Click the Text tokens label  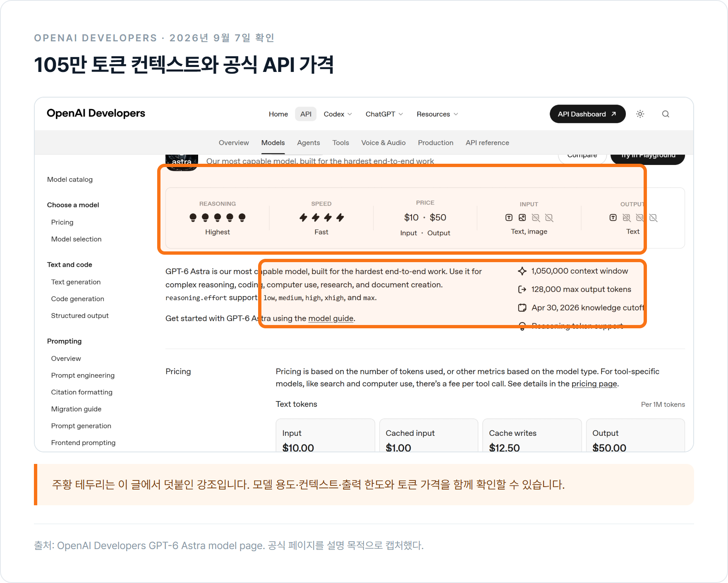click(297, 404)
